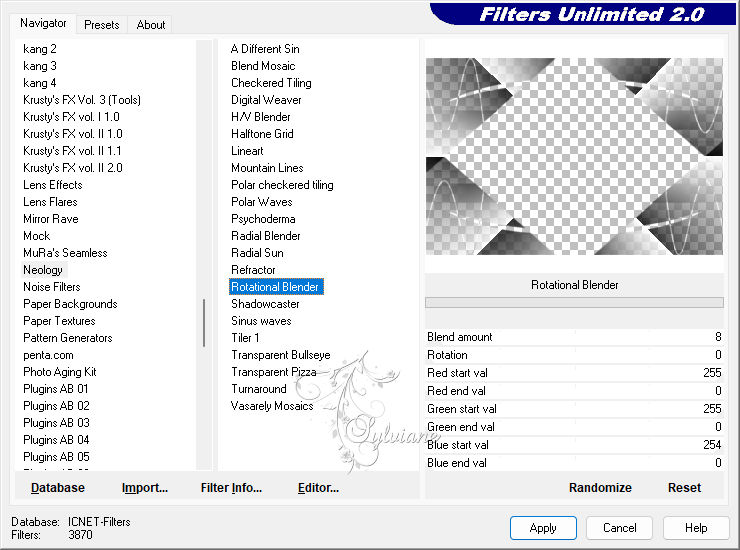Choose Checkered Tiling filter
Image resolution: width=740 pixels, height=550 pixels.
271,83
